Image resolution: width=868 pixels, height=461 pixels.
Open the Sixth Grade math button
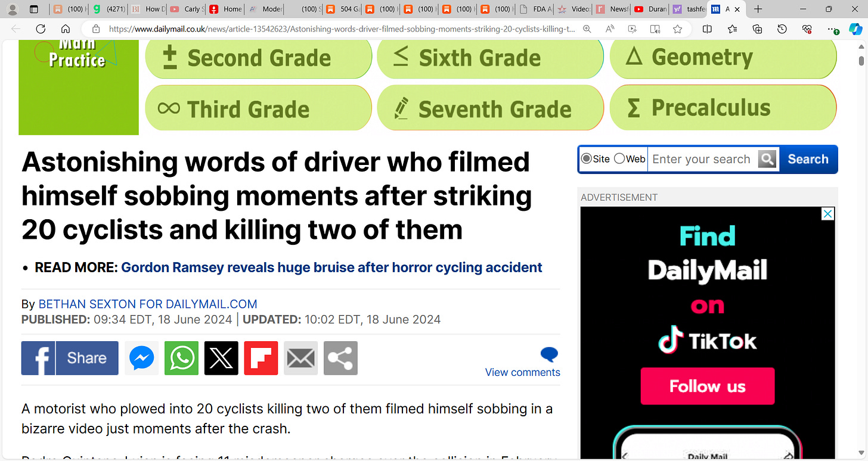490,58
